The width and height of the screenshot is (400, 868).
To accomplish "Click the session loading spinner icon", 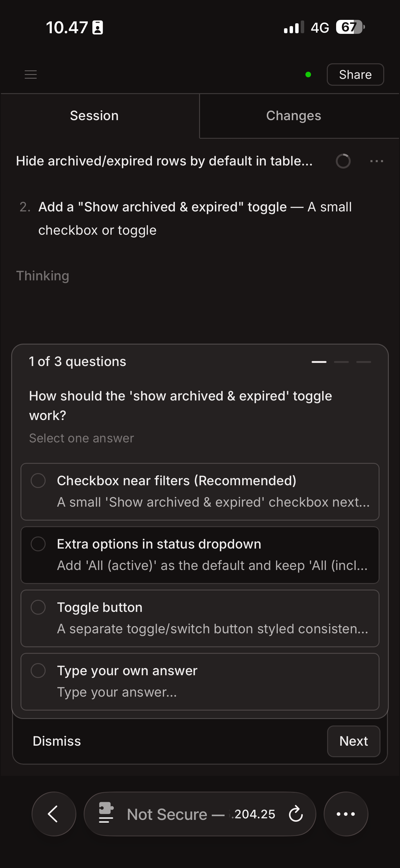I will (343, 161).
